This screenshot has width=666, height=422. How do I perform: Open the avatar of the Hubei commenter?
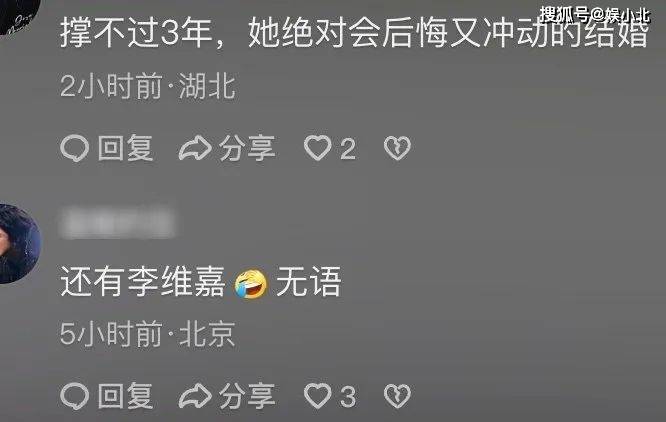19,16
